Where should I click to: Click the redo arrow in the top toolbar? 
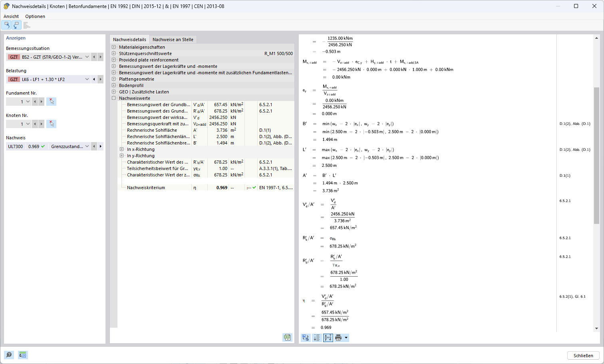pos(16,25)
